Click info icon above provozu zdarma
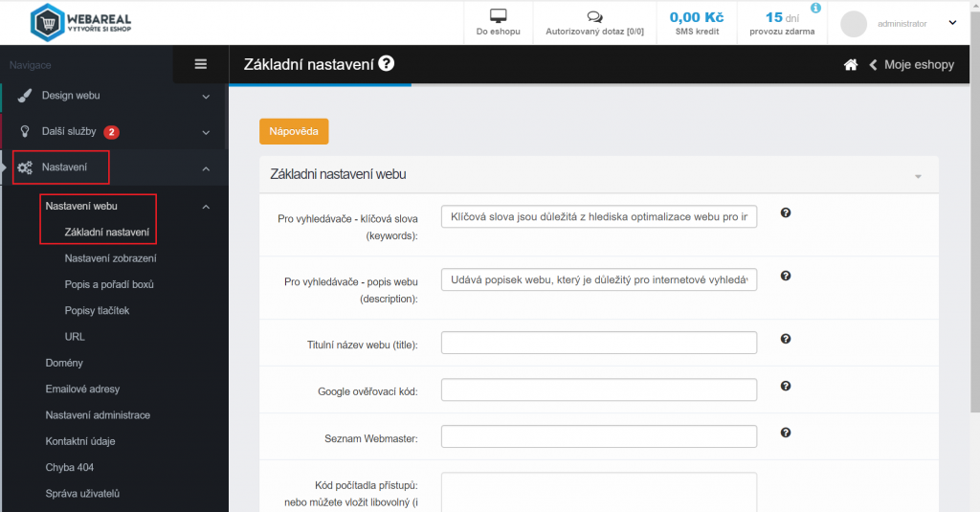Screen dimensions: 980x512 815,8
